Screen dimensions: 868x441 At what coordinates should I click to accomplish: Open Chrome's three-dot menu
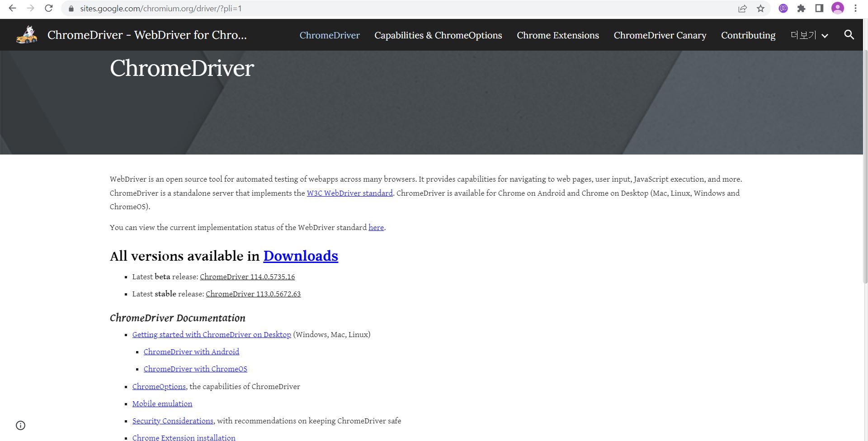tap(855, 8)
